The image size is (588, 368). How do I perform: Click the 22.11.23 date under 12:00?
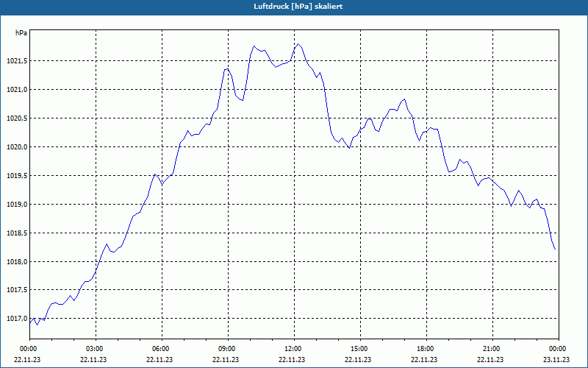point(292,359)
